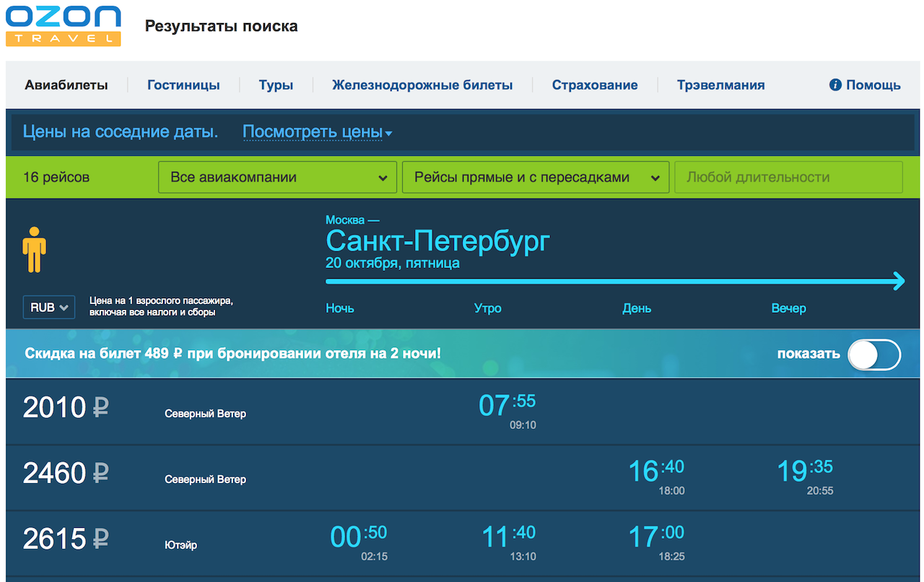
Task: Expand 'Посмотреть цены' for neighboring dates
Action: coord(318,132)
